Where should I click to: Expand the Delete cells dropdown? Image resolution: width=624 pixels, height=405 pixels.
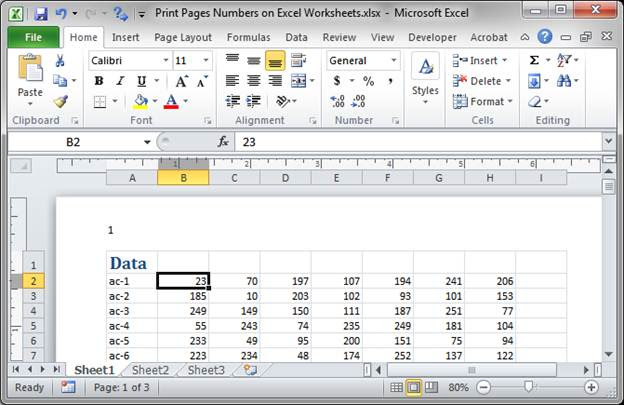508,81
